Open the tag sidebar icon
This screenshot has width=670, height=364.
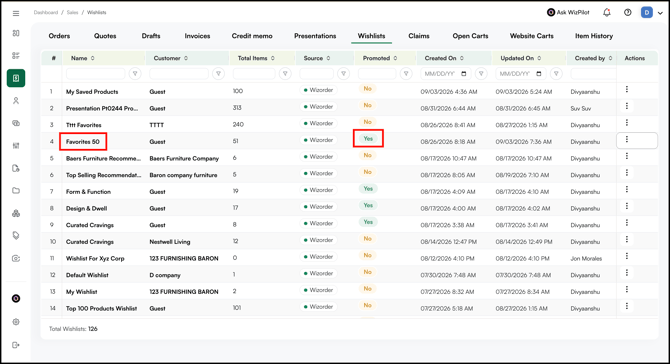click(x=16, y=235)
